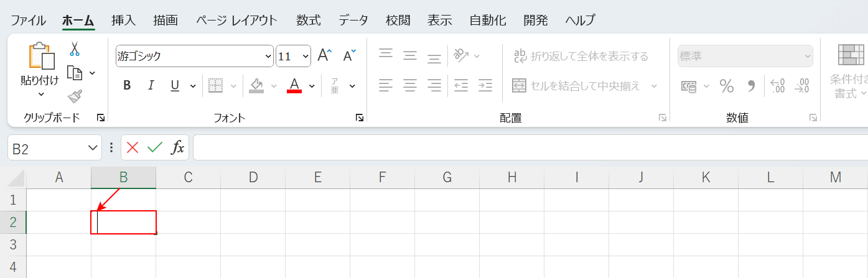Viewport: 868px width, 278px height.
Task: Open the font size dropdown showing 11
Action: click(x=305, y=56)
